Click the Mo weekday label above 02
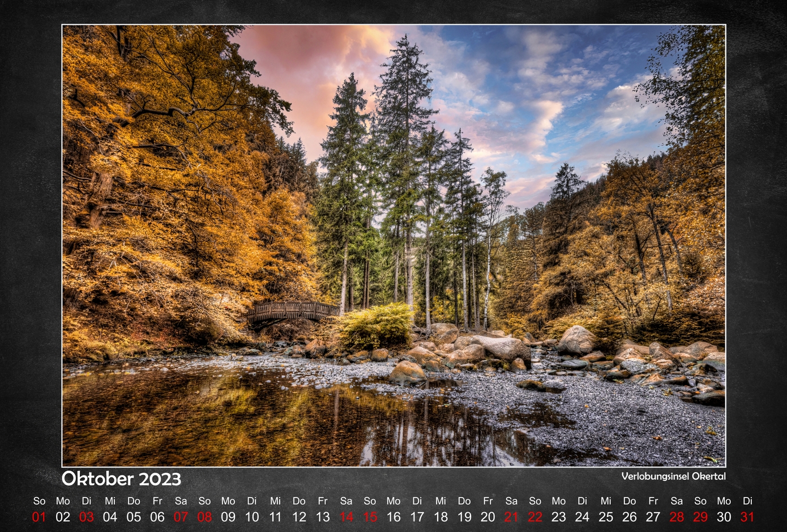The width and height of the screenshot is (787, 532). (63, 501)
